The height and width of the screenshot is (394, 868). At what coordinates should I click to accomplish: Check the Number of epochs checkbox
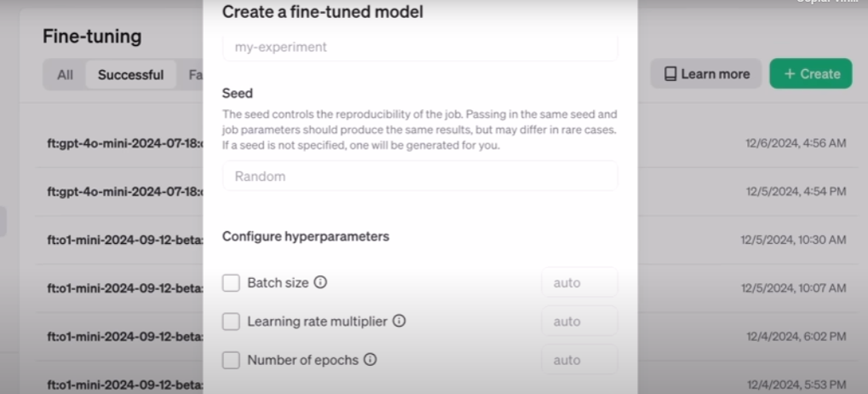click(x=231, y=360)
